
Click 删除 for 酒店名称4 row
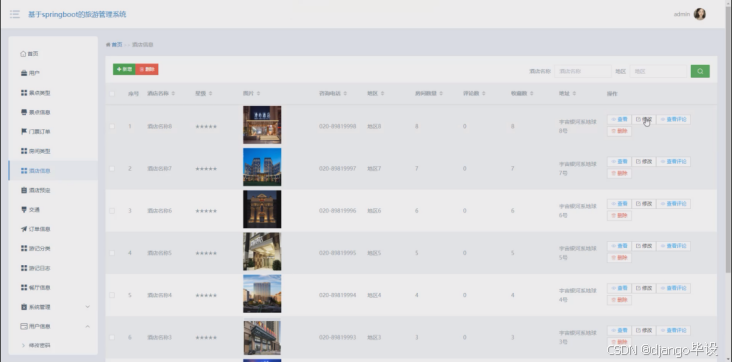coord(619,300)
